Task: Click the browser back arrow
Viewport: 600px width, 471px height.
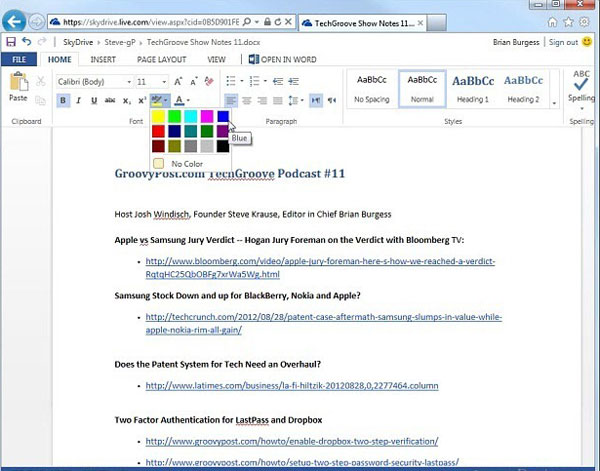Action: click(14, 22)
